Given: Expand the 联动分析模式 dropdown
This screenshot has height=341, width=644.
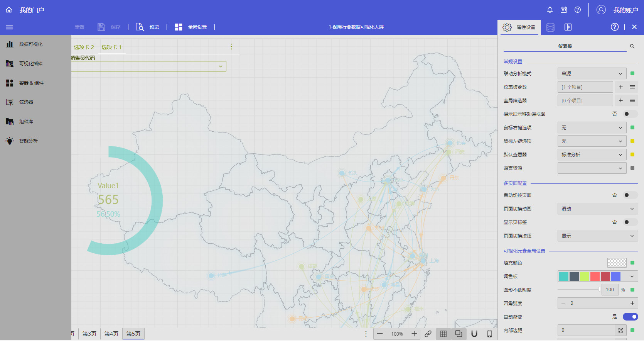Looking at the screenshot, I should tap(592, 74).
